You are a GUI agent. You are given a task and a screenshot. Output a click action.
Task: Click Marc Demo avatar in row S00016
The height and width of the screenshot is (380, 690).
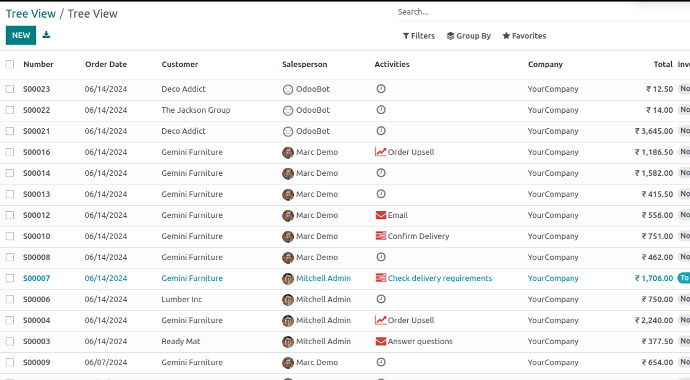(288, 153)
